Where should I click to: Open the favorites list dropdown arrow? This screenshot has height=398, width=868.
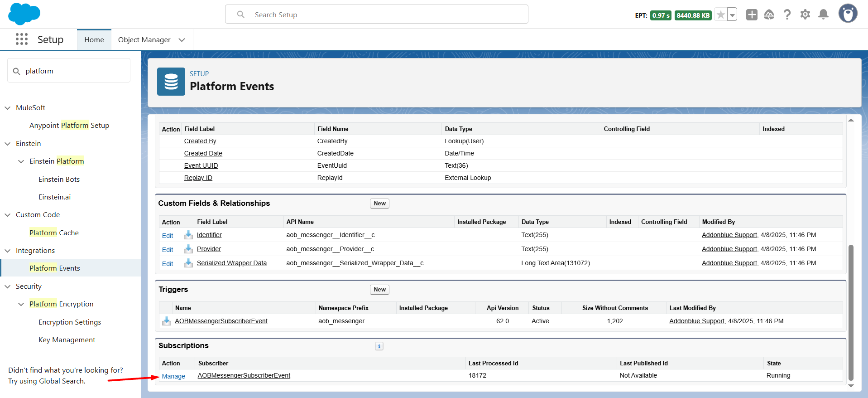(x=732, y=15)
